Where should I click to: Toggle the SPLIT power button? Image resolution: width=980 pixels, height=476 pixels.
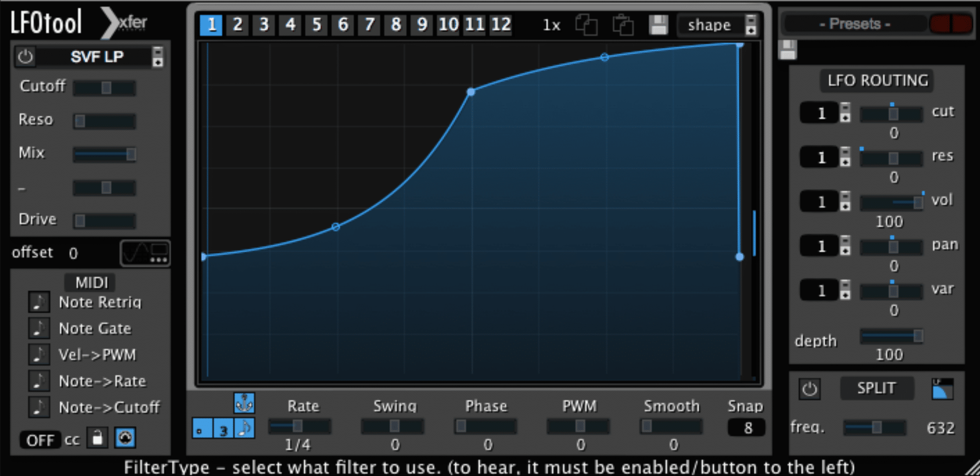[x=810, y=388]
